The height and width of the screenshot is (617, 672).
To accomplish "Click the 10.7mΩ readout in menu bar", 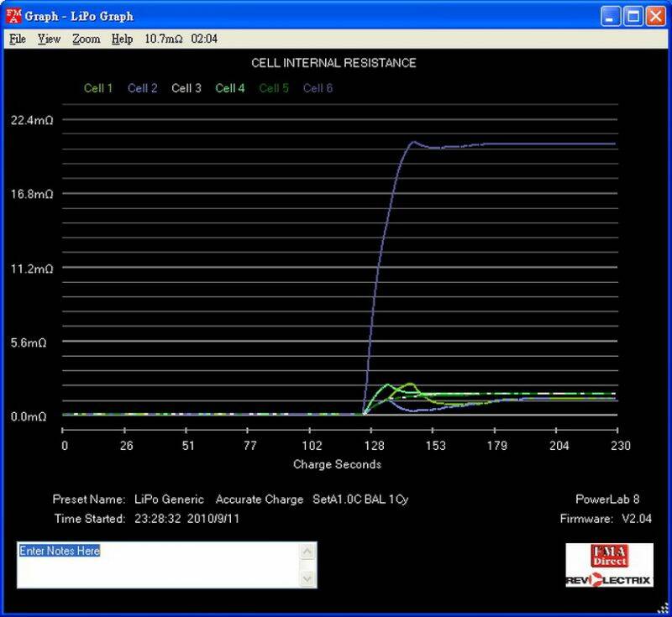I will coord(163,39).
